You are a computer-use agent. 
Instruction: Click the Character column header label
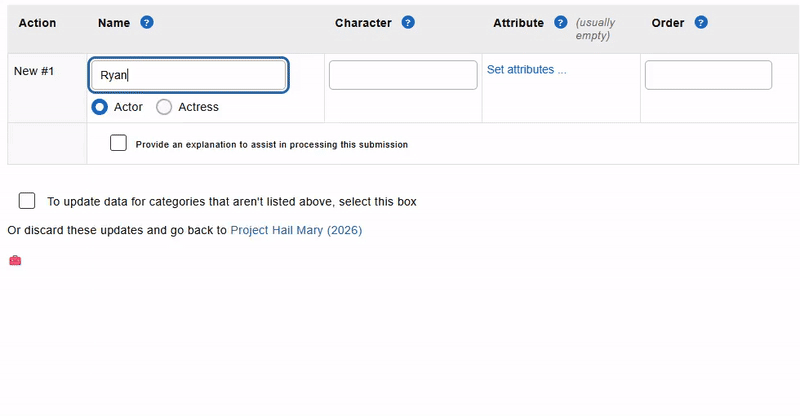363,23
